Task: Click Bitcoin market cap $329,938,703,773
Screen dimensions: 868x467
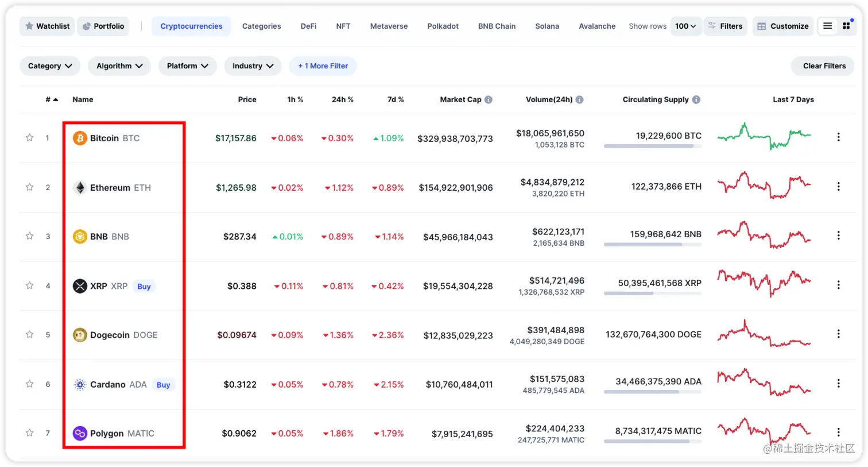Action: (455, 138)
